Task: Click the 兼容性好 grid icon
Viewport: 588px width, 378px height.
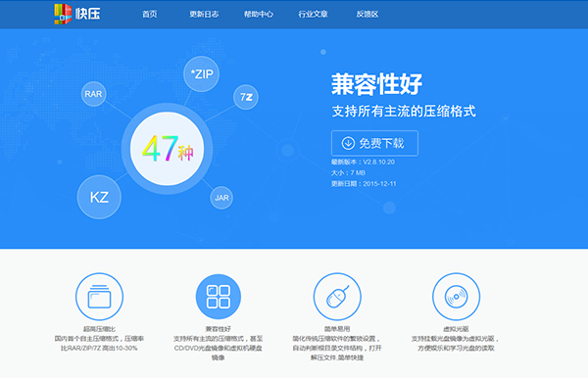Action: click(219, 297)
